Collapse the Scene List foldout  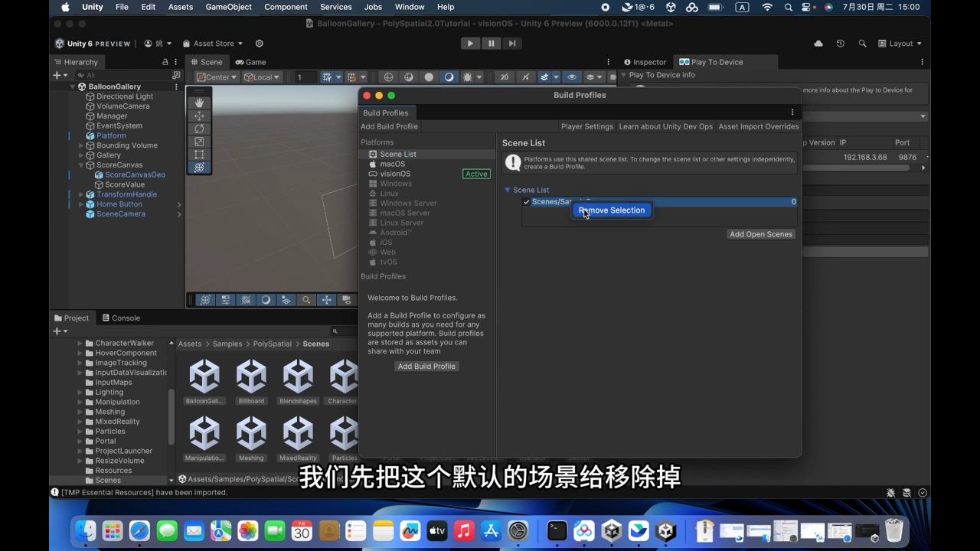pyautogui.click(x=507, y=190)
